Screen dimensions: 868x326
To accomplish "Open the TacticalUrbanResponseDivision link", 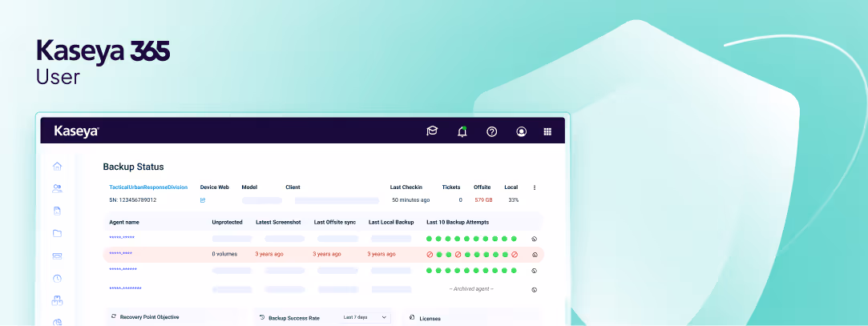I will coord(148,187).
